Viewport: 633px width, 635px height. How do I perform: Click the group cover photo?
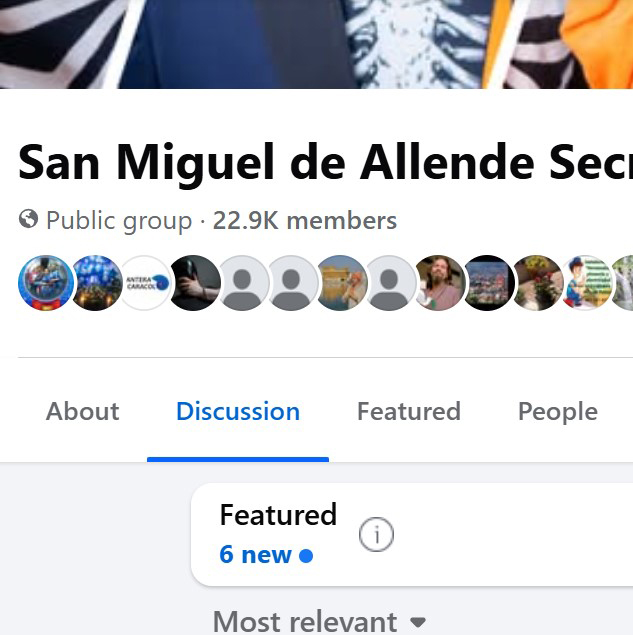[316, 44]
